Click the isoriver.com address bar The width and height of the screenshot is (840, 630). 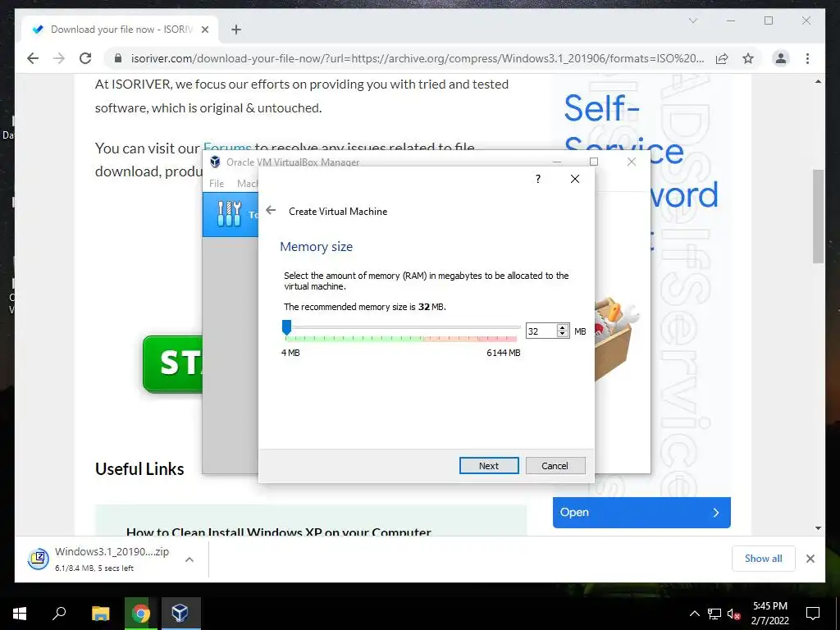pos(418,58)
